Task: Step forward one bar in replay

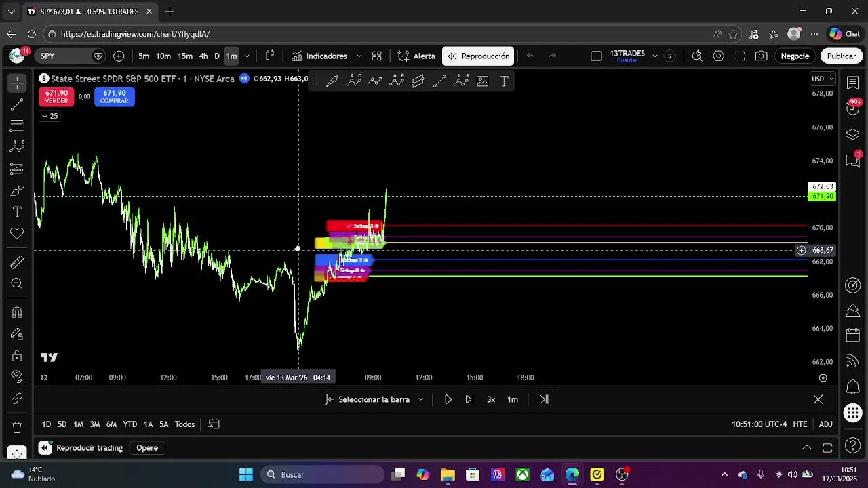Action: click(x=469, y=399)
